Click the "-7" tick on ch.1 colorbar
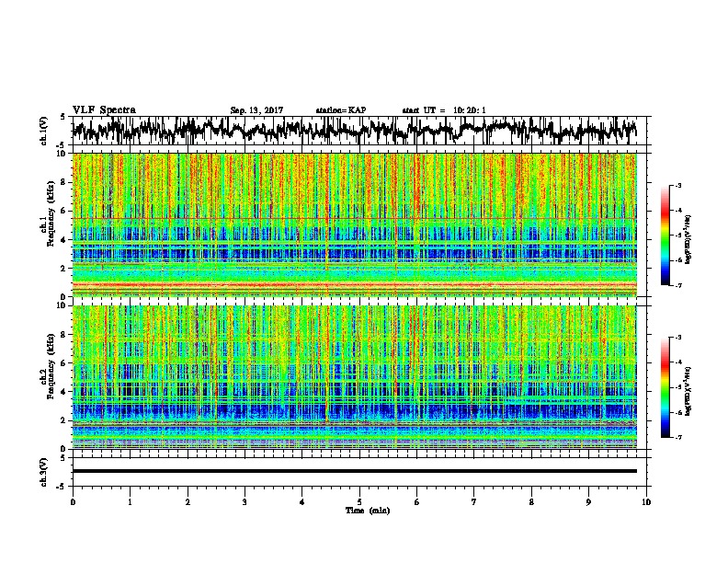This screenshot has height=563, width=728. [x=678, y=285]
